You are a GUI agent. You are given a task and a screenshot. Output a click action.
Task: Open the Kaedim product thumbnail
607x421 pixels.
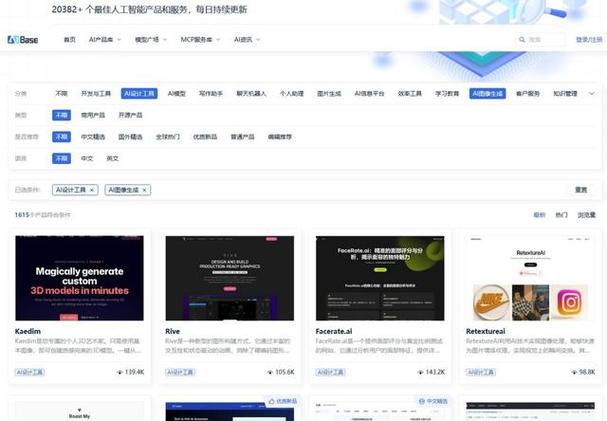tap(79, 278)
